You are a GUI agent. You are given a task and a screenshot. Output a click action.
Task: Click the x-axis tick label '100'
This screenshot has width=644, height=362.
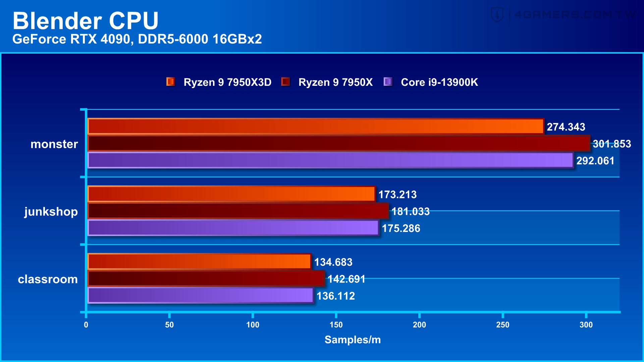coord(253,325)
